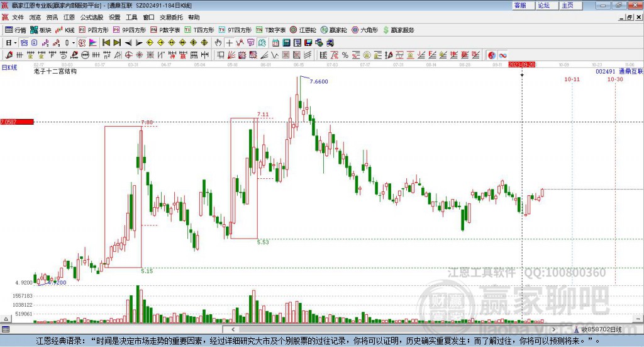Image resolution: width=644 pixels, height=347 pixels.
Task: Click the 002491 stock code label
Action: (606, 71)
